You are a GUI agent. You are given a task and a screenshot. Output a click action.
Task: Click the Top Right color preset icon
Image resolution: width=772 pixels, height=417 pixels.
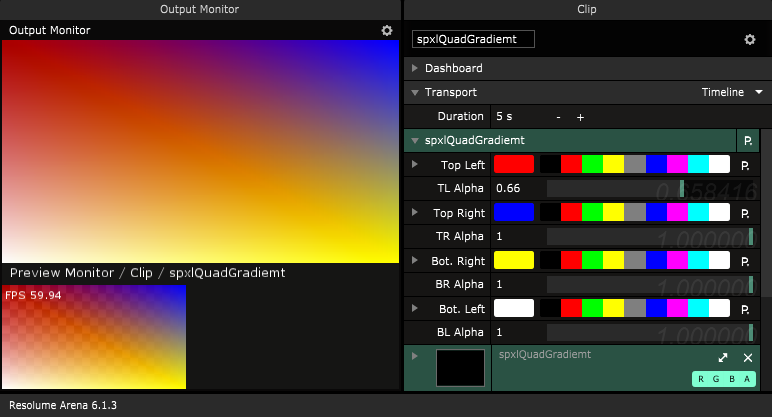tap(746, 213)
